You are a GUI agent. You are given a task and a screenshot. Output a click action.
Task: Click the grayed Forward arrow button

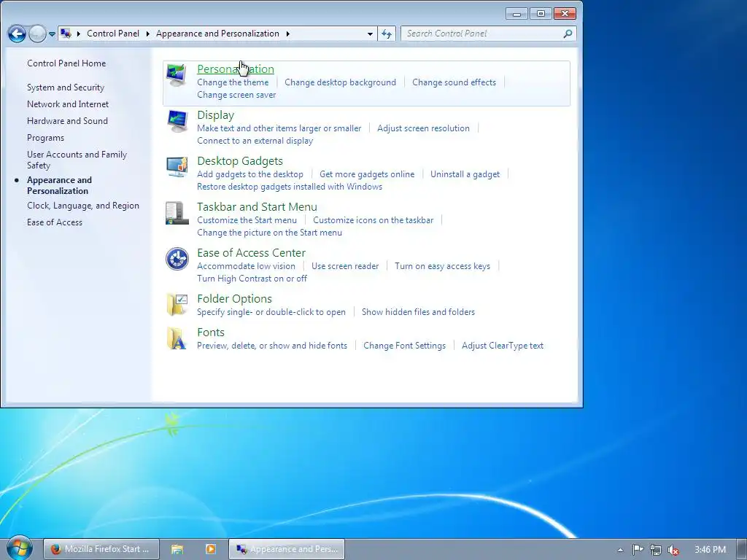tap(38, 34)
